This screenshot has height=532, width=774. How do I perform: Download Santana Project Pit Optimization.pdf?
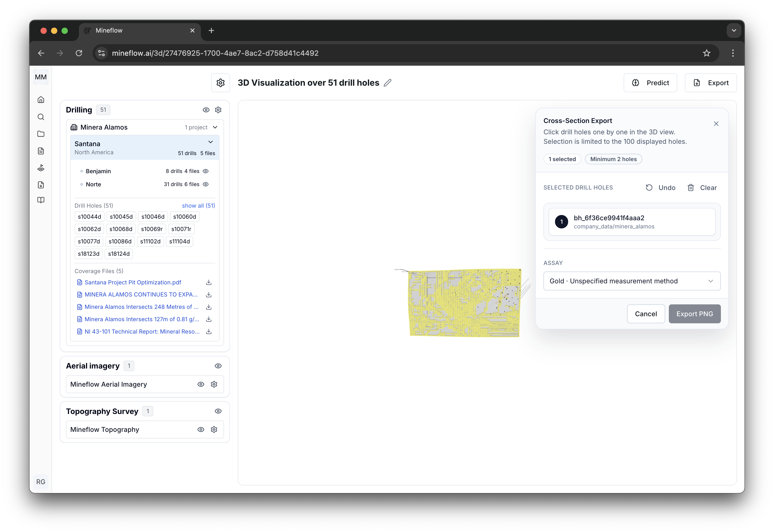point(208,282)
